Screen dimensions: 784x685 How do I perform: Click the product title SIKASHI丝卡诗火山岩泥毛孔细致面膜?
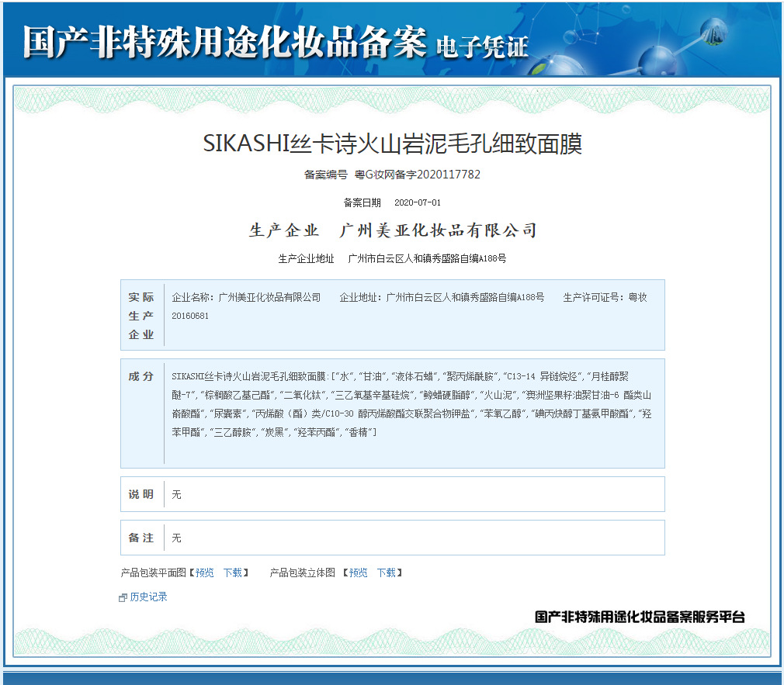393,144
